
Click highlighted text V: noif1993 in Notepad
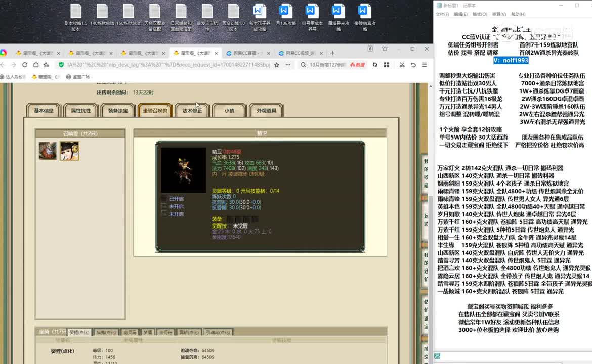511,60
